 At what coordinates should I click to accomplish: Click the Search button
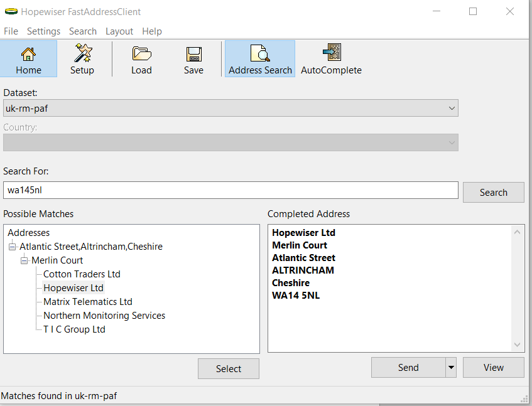pyautogui.click(x=493, y=193)
